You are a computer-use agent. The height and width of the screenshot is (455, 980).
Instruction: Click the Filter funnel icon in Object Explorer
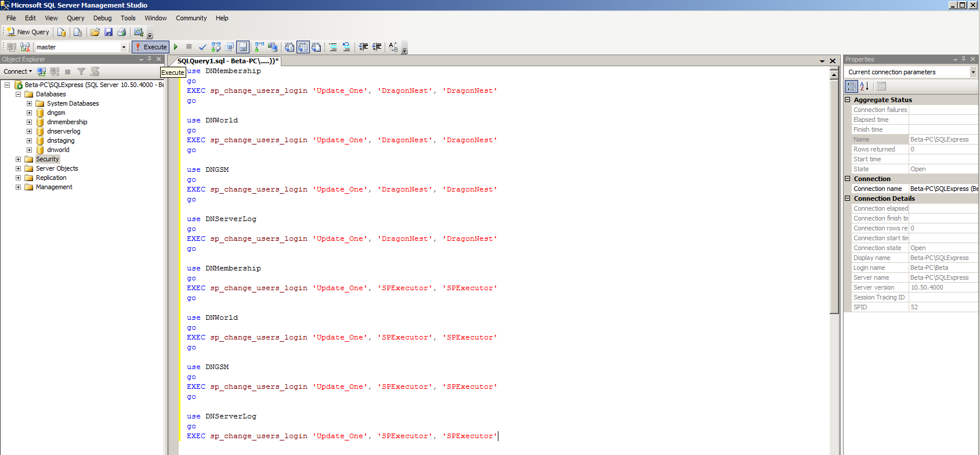point(81,71)
